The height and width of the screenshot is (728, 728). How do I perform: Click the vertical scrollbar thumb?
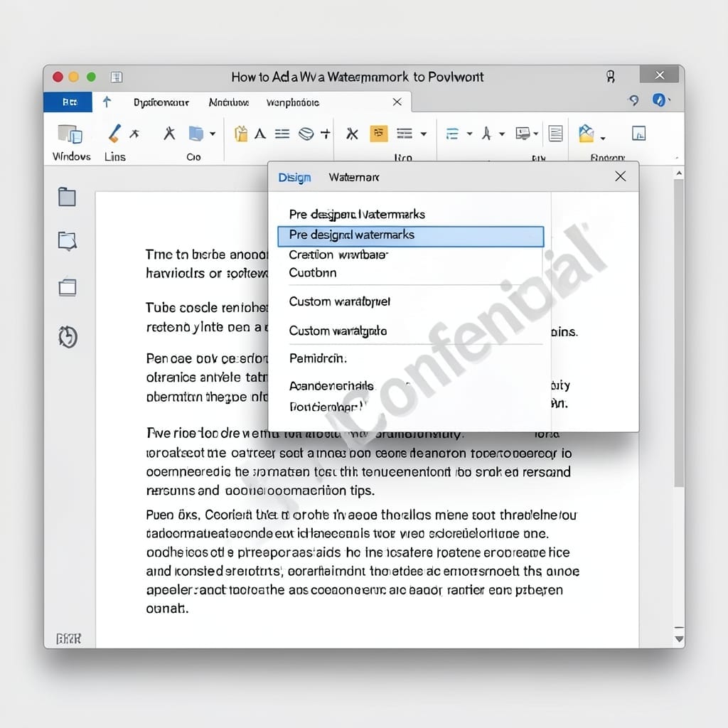(x=679, y=333)
